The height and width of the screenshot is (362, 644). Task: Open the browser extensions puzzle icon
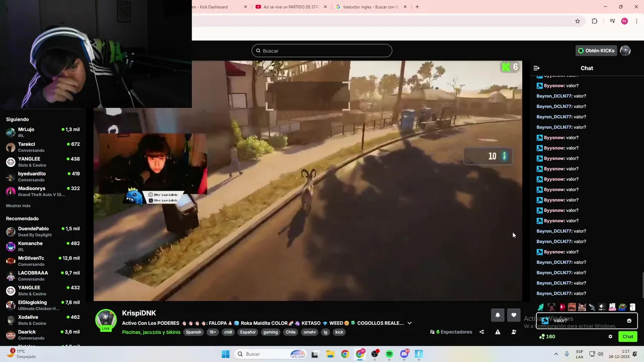tap(595, 21)
